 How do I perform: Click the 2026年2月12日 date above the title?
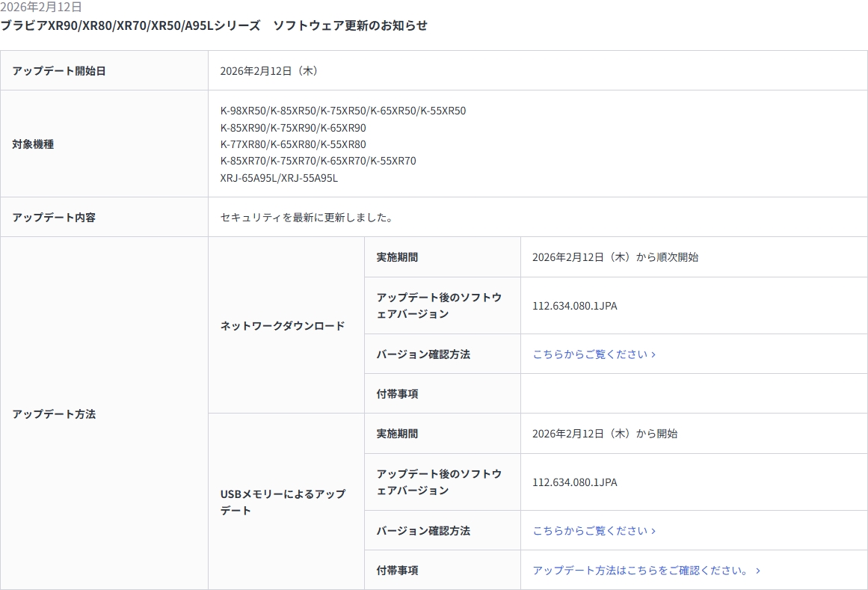(x=41, y=7)
